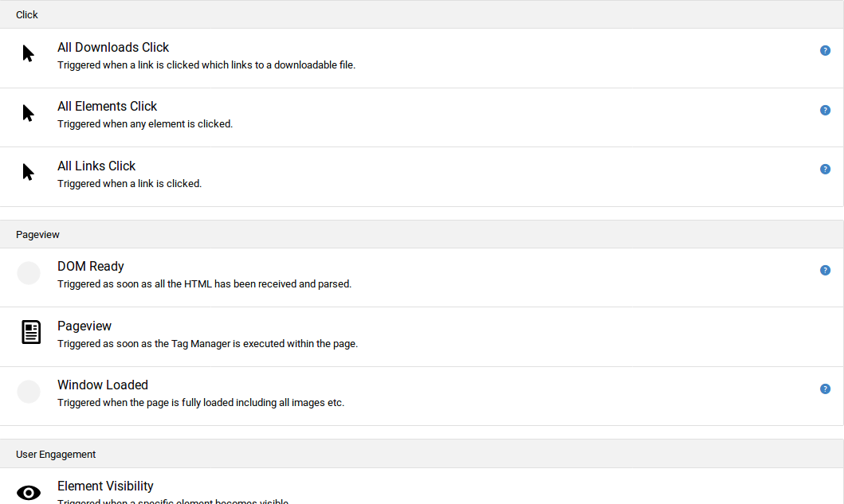Viewport: 844px width, 504px height.
Task: Select the All Downloads Click trigger title
Action: [113, 48]
